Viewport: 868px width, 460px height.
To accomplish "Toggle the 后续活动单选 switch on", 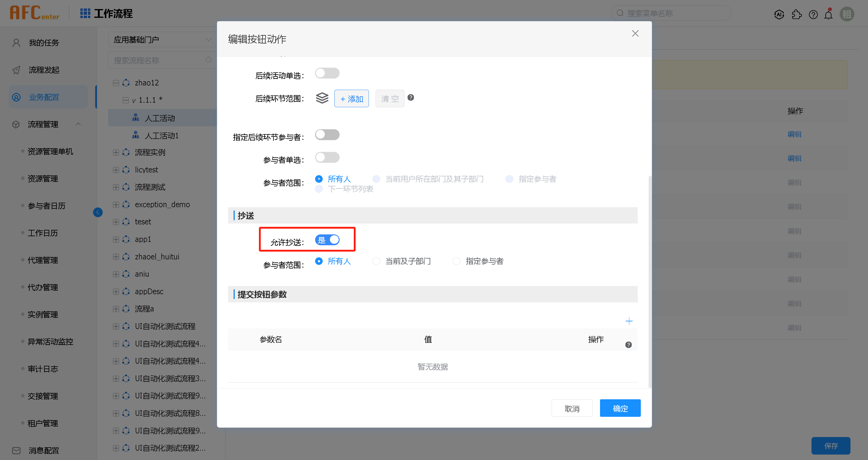I will click(x=327, y=73).
